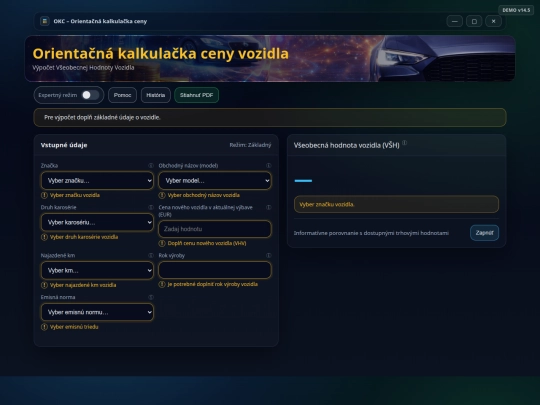Toggle the Expertný režim switch
This screenshot has width=540, height=405.
click(91, 95)
